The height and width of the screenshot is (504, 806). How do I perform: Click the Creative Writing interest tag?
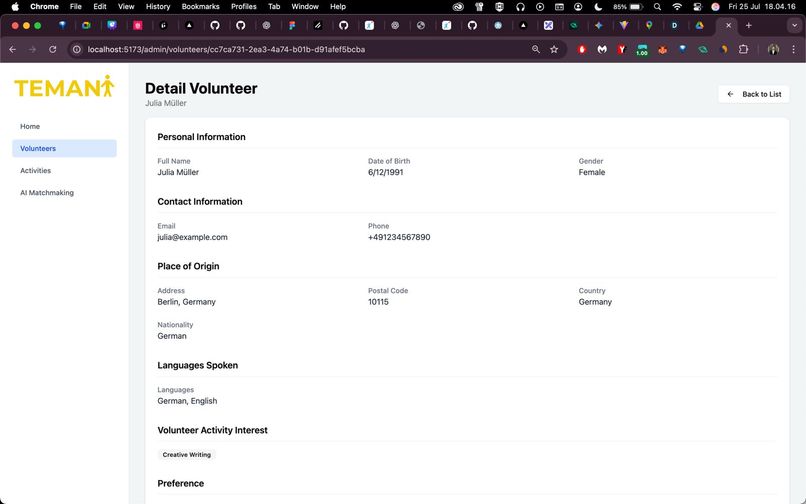click(187, 455)
